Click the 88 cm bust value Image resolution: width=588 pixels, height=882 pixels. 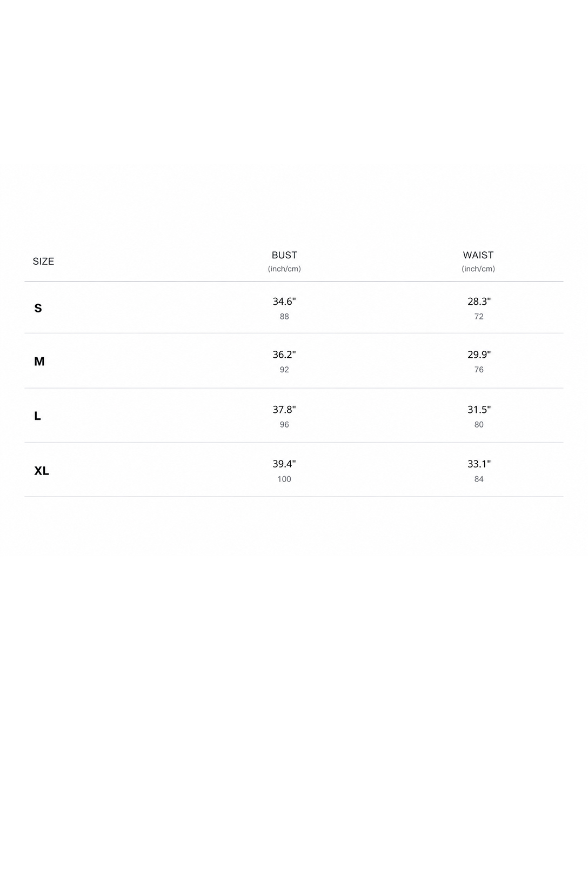point(284,317)
